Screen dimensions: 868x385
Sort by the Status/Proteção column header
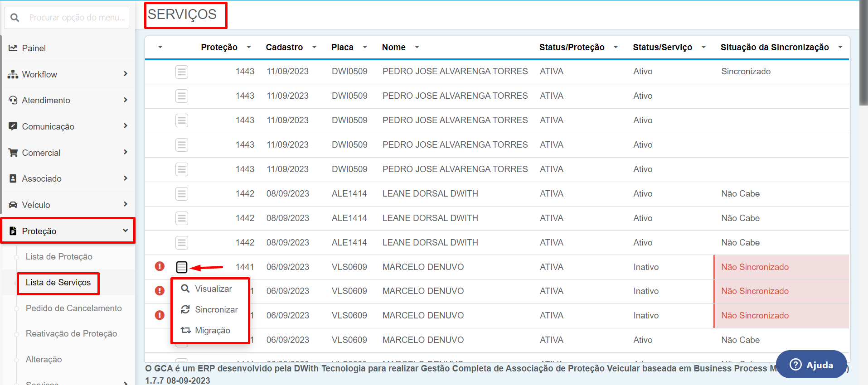coord(572,47)
